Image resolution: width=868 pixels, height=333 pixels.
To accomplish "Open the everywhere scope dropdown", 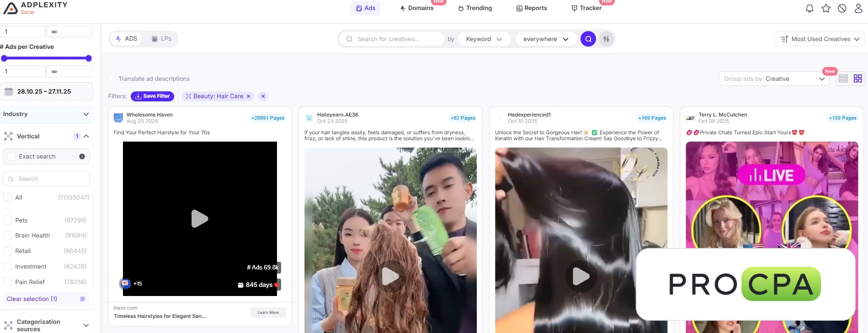I will coord(546,39).
